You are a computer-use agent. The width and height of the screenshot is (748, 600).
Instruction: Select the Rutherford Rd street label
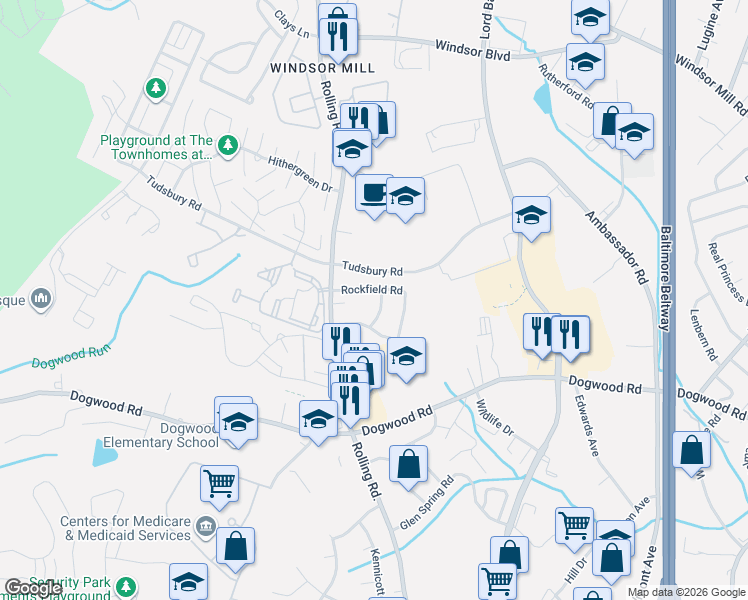click(566, 86)
